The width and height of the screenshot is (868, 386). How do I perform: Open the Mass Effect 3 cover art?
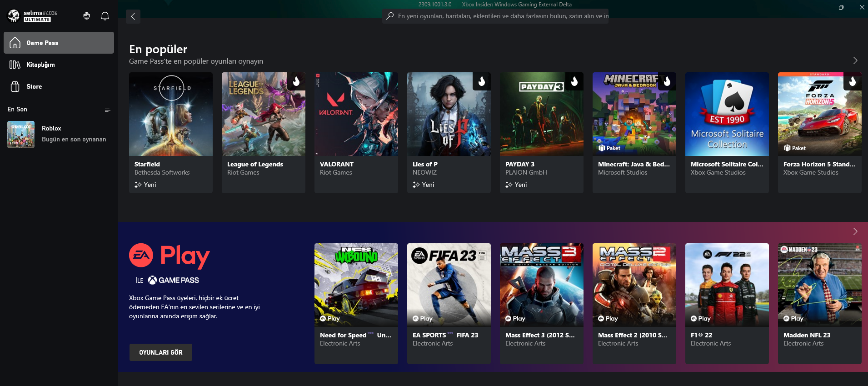point(542,285)
